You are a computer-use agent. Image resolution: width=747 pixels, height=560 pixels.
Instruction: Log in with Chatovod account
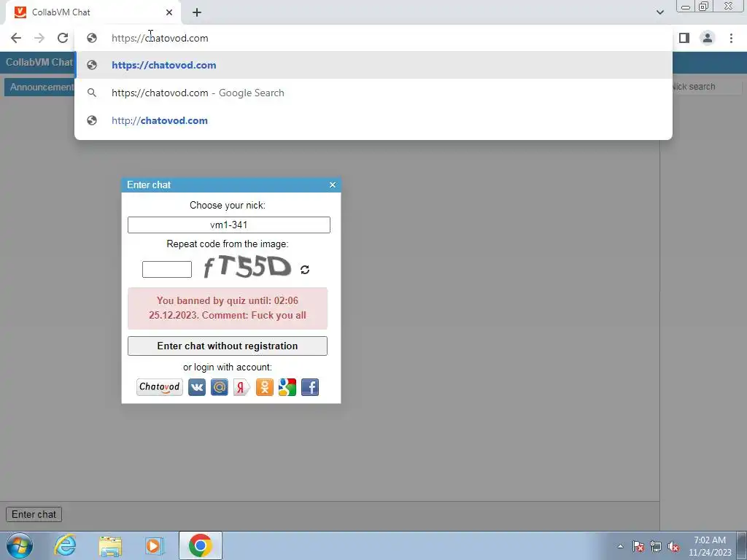click(x=160, y=387)
